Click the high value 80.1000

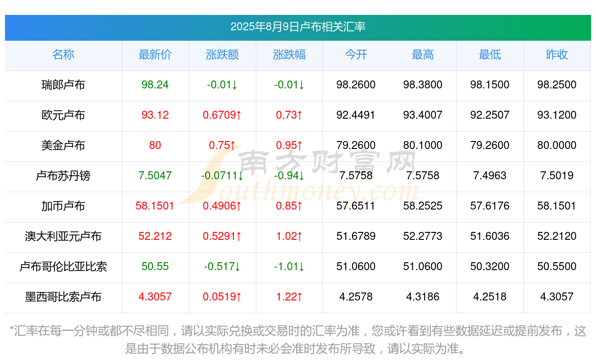[423, 146]
